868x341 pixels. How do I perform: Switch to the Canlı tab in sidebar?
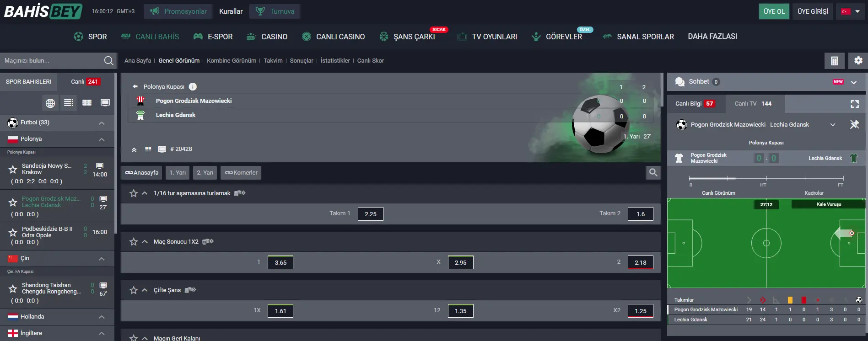[86, 82]
